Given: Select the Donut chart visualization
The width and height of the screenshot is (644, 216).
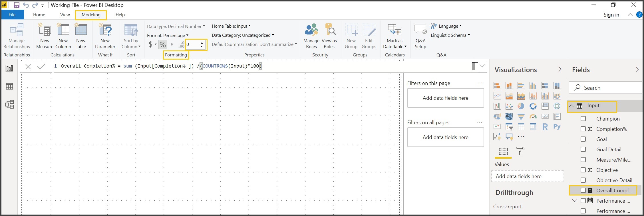Looking at the screenshot, I should coord(533,106).
